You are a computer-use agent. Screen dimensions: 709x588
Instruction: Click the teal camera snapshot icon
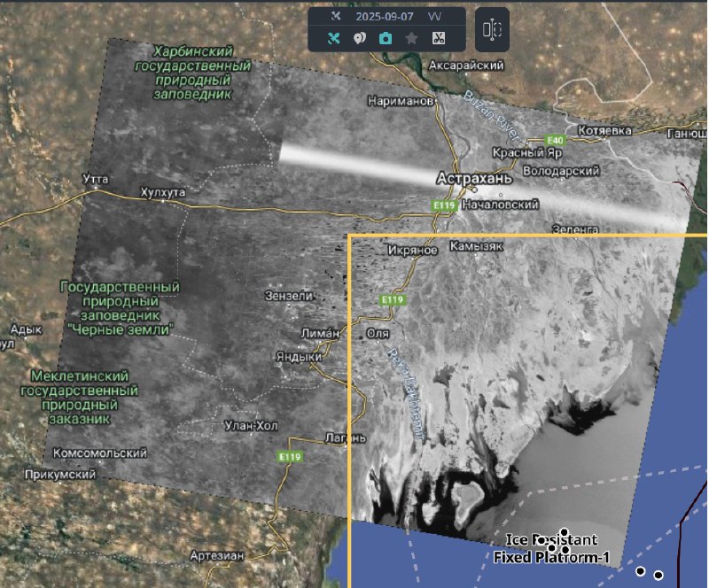point(386,38)
